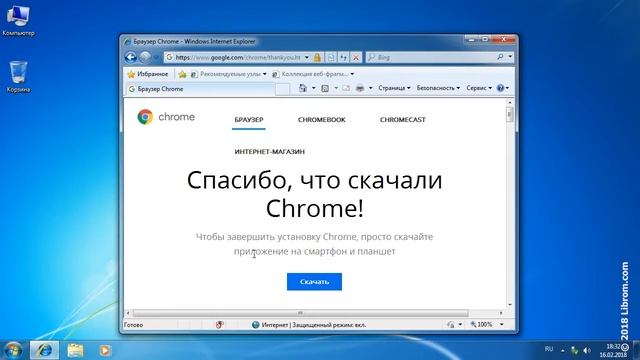Open the Безопасность menu
The width and height of the screenshot is (640, 360).
pos(438,88)
